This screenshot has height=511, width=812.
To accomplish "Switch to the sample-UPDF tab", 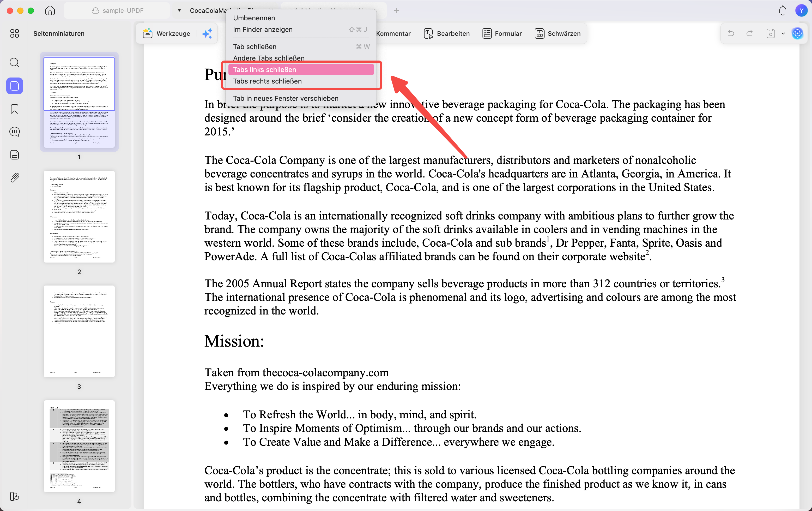I will pos(117,10).
